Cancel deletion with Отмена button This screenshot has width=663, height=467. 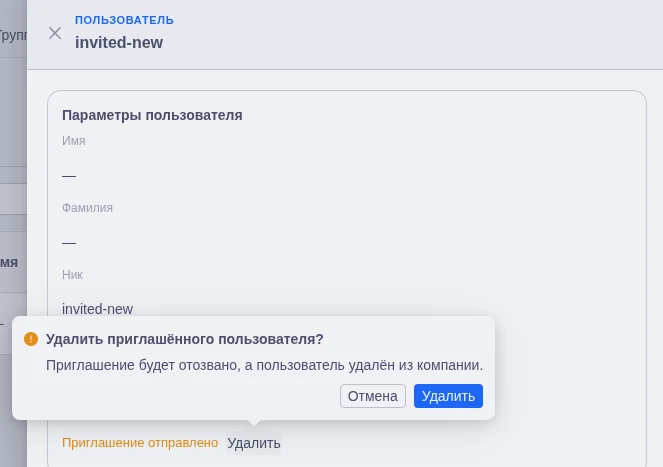373,396
